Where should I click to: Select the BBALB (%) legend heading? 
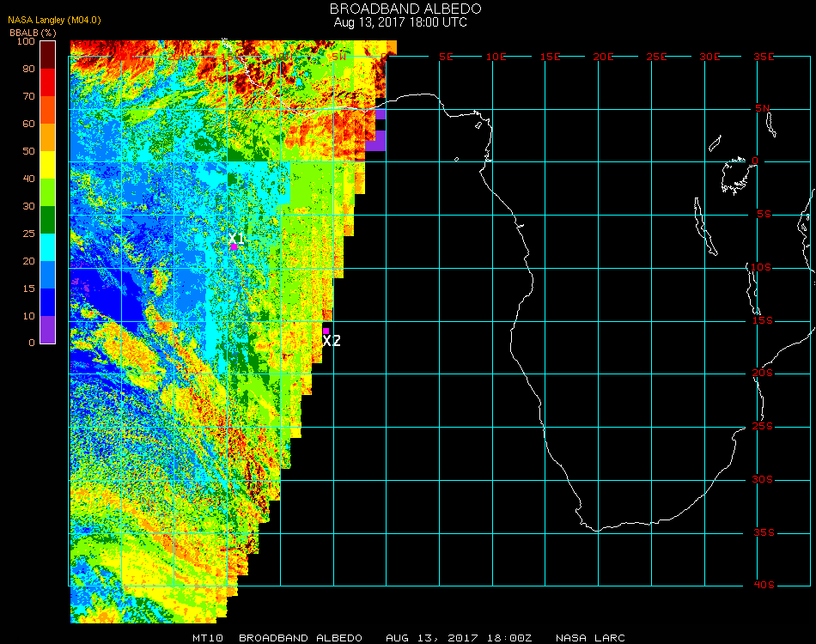click(x=33, y=32)
